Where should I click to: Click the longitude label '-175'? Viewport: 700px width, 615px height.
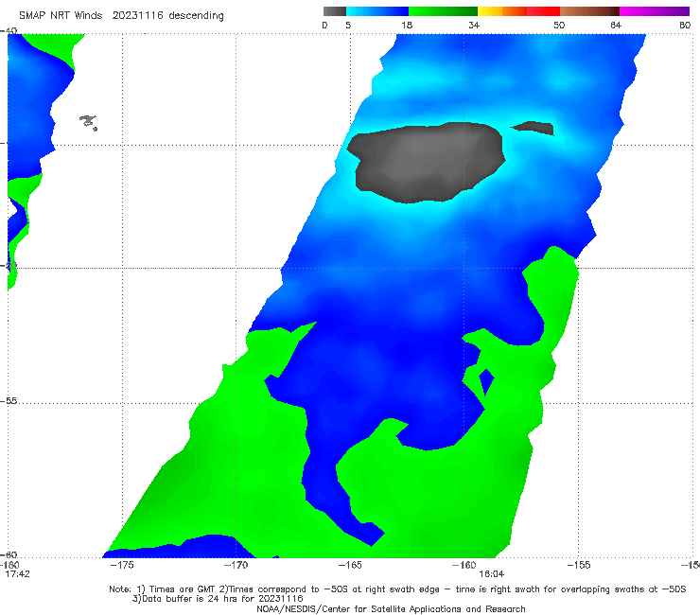(x=121, y=565)
